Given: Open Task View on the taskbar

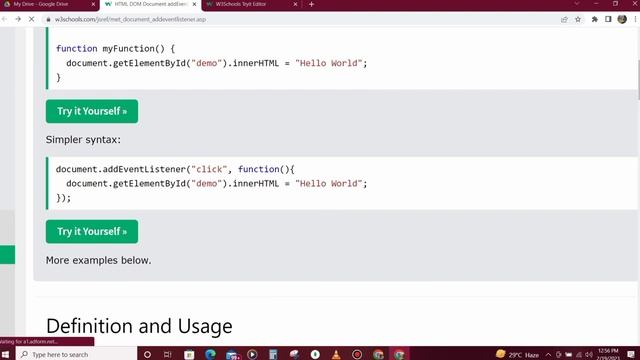Looking at the screenshot, I should 167,354.
